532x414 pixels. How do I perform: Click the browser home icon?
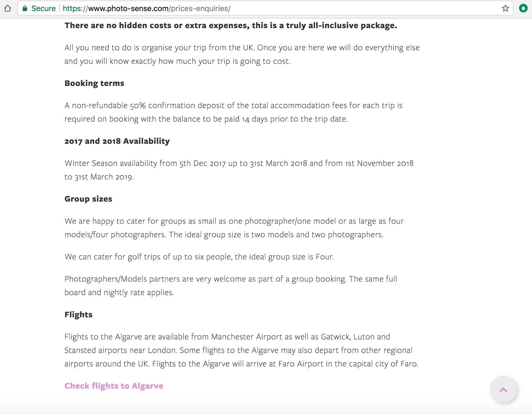point(8,8)
